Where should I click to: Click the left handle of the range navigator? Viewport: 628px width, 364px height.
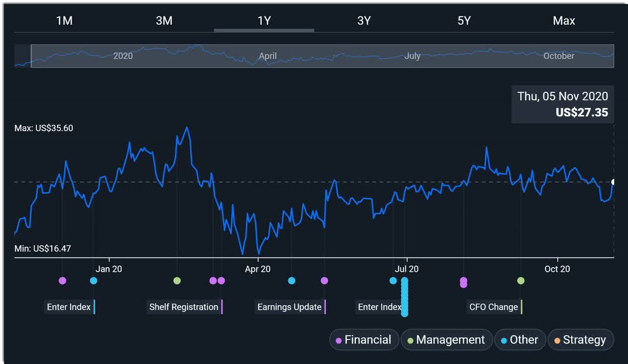[31, 56]
